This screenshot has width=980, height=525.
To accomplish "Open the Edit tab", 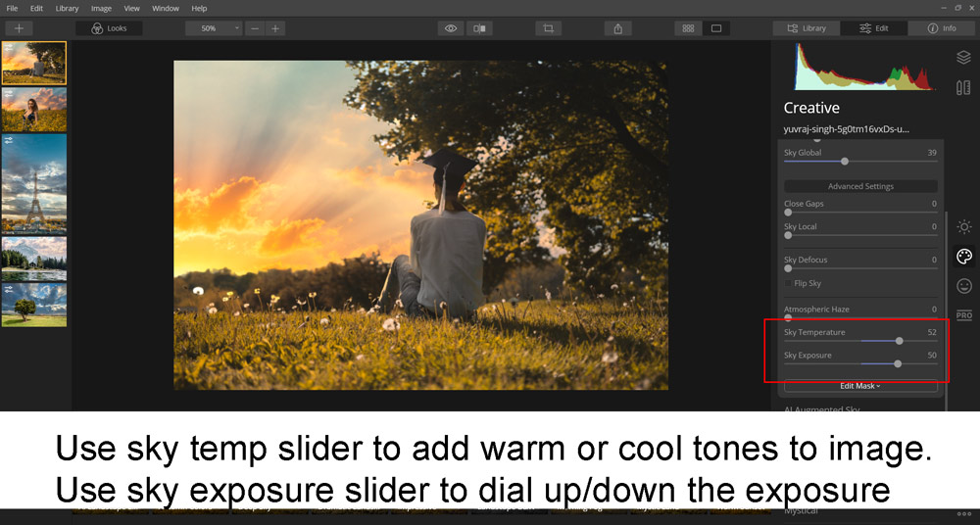I will coord(874,28).
